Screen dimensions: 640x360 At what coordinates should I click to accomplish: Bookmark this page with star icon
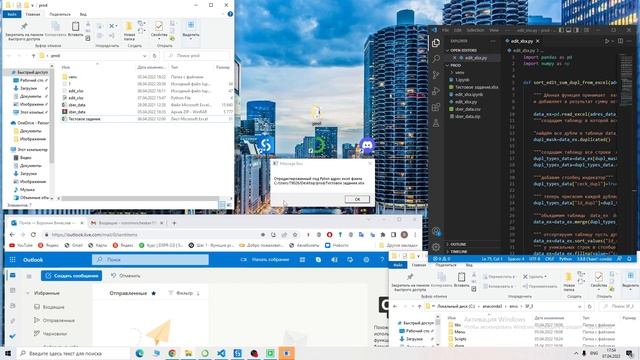coord(295,235)
